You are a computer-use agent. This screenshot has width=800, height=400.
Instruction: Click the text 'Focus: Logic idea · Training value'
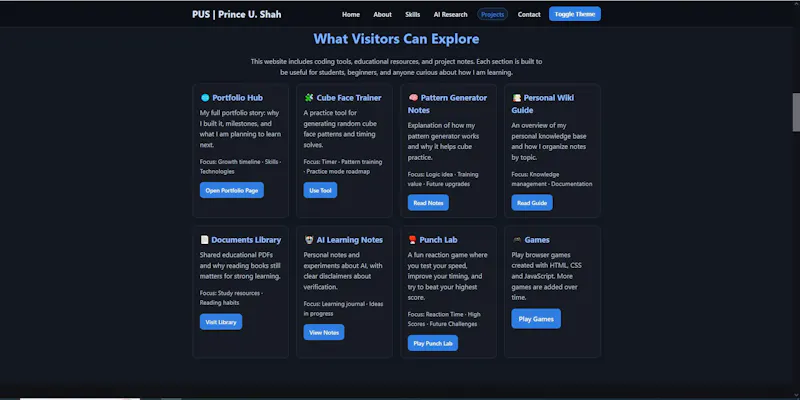click(x=443, y=179)
